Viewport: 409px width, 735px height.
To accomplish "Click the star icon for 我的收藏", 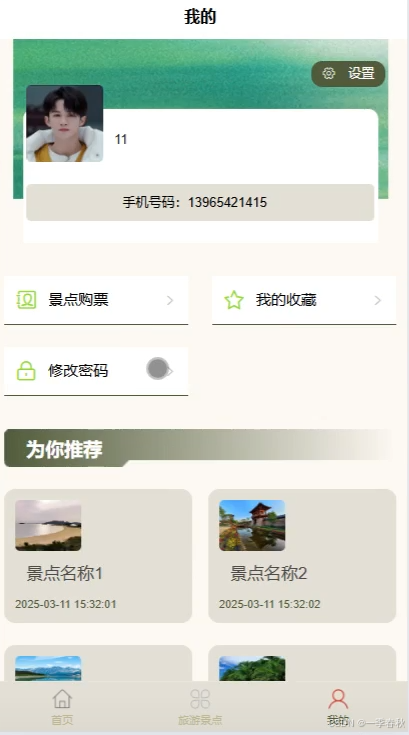I will click(x=234, y=300).
